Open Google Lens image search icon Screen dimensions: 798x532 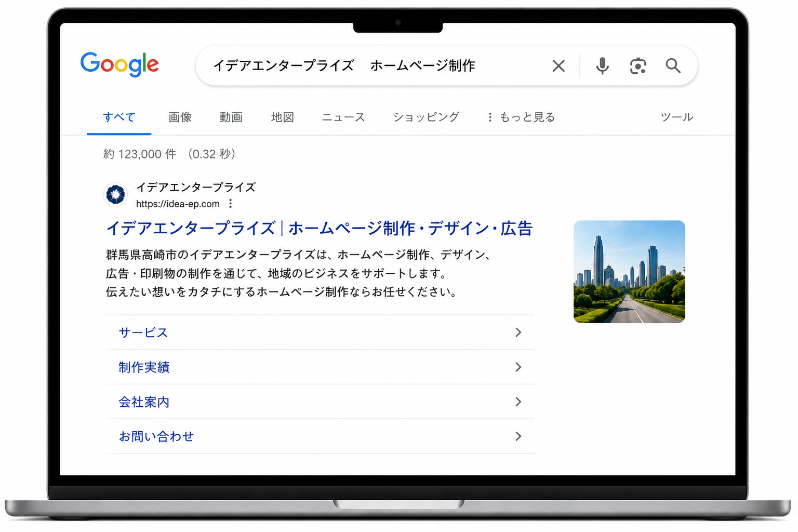click(x=638, y=66)
